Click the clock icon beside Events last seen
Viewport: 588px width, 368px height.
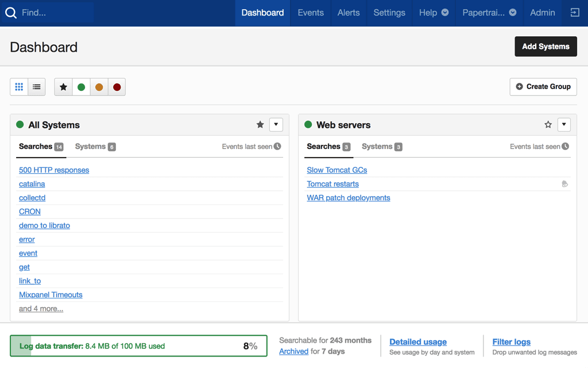tap(277, 146)
